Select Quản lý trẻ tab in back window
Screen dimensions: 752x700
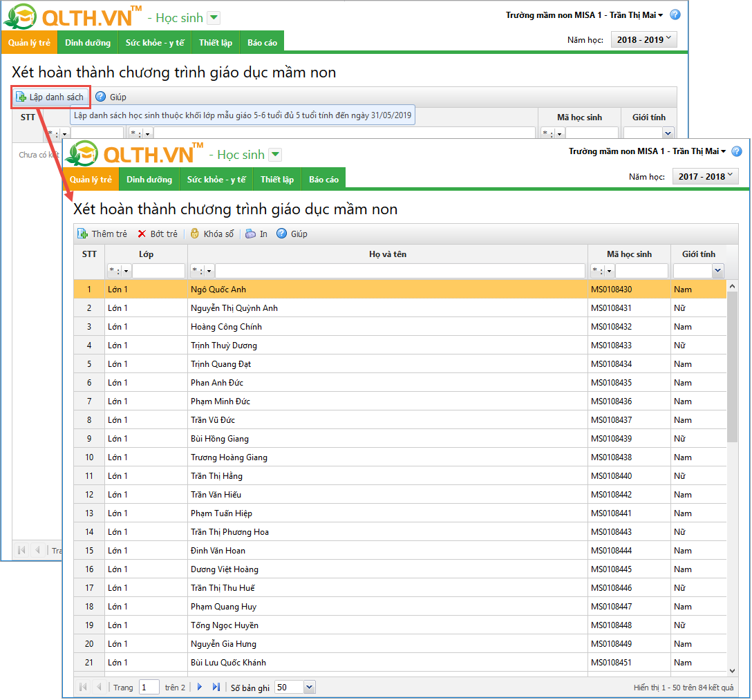[x=29, y=43]
